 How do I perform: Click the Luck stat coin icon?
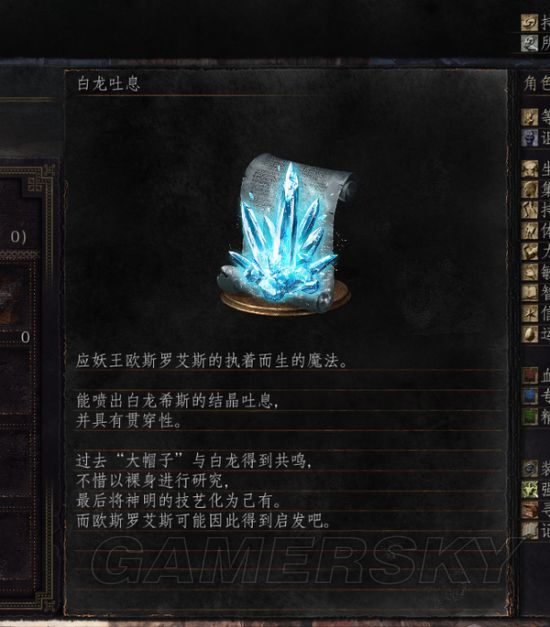[530, 334]
